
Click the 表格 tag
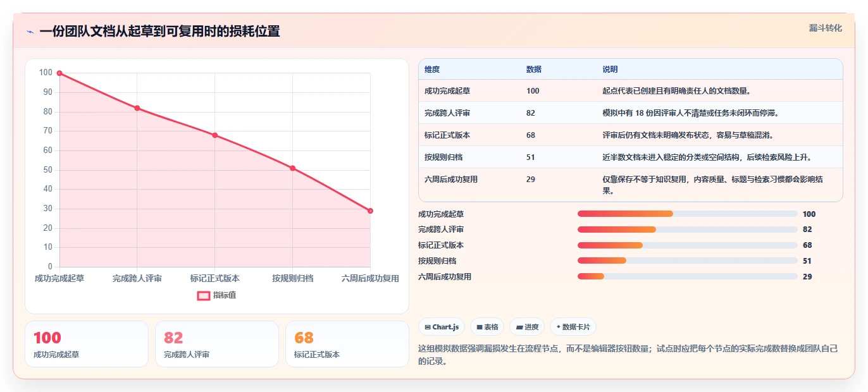click(x=487, y=327)
